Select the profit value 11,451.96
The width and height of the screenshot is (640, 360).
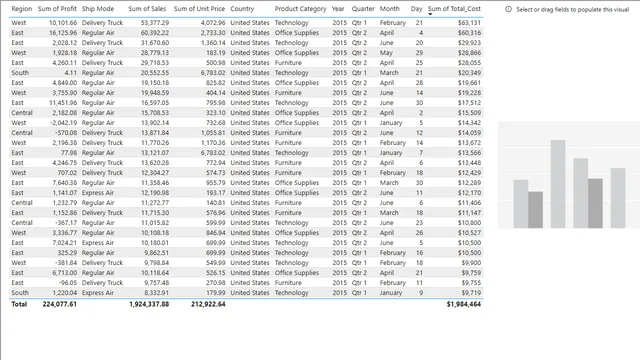[x=63, y=103]
